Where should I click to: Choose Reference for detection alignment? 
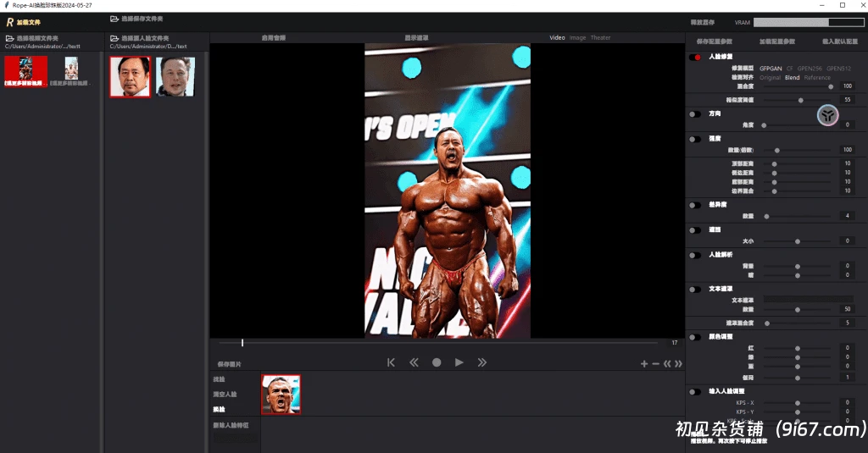click(x=817, y=77)
